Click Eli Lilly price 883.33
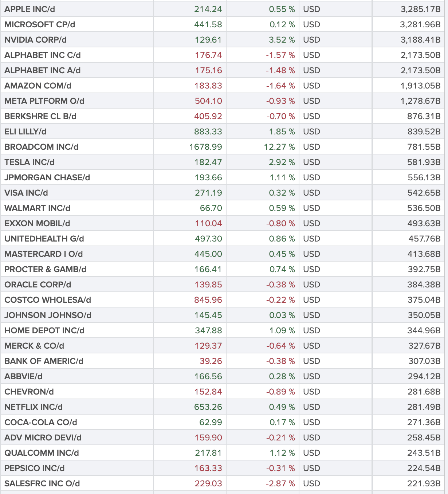 pos(208,132)
